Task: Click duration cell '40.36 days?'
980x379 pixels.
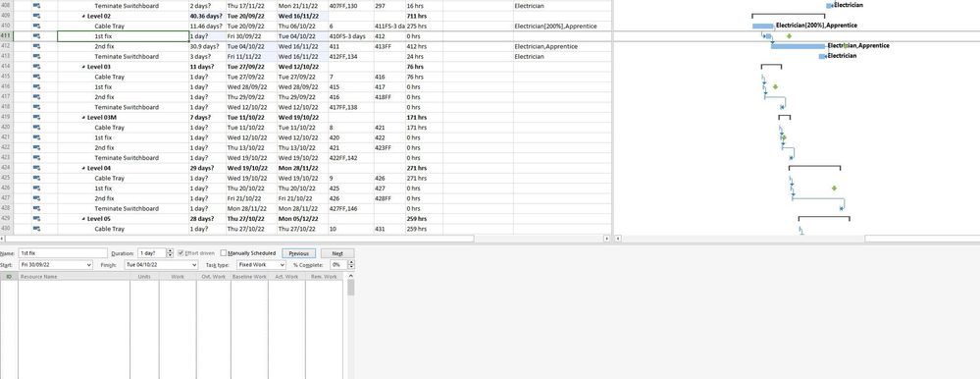Action: (x=207, y=16)
